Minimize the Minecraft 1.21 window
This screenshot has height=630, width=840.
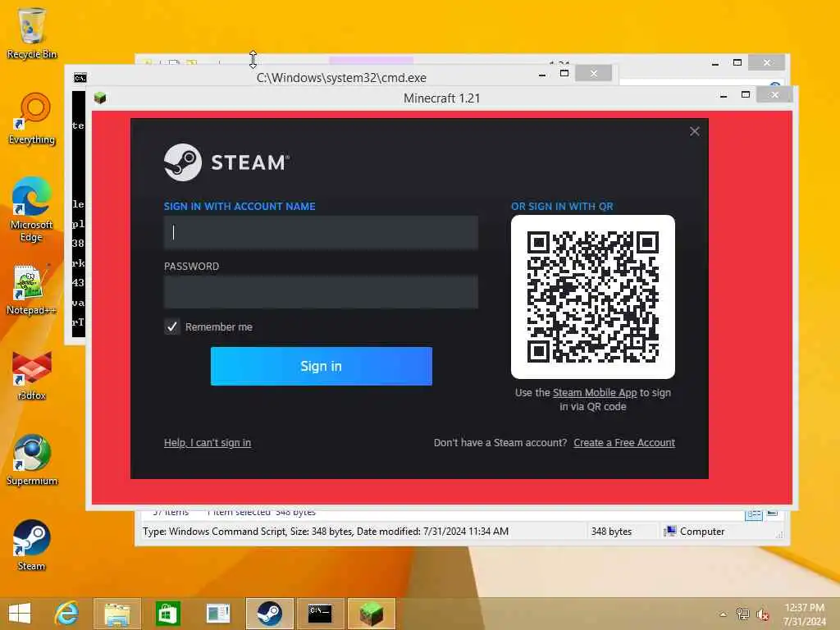point(724,95)
